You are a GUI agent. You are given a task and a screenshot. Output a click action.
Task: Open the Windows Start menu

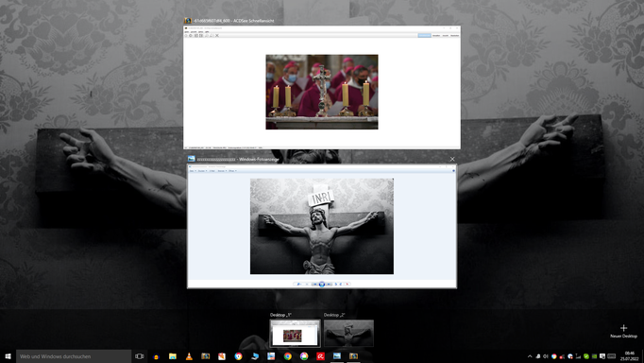coord(8,356)
